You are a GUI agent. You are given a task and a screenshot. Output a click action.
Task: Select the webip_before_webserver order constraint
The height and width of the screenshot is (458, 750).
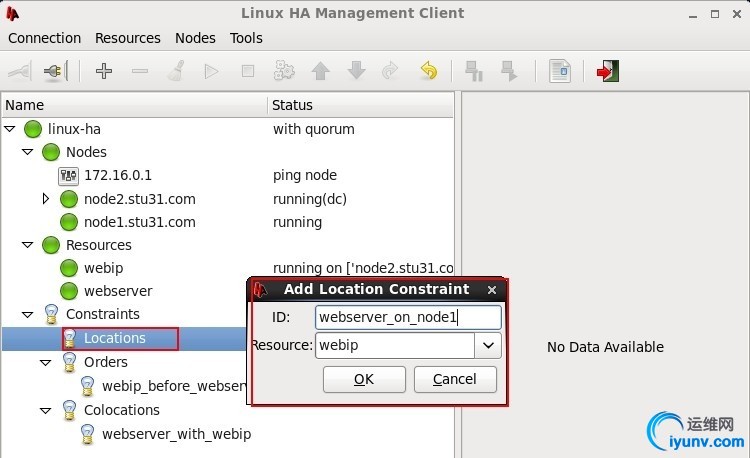(174, 386)
